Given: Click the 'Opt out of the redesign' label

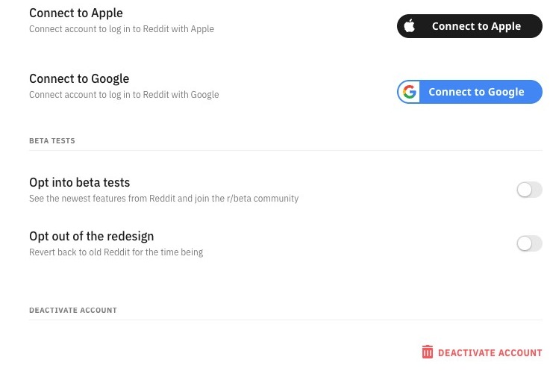Looking at the screenshot, I should [91, 236].
